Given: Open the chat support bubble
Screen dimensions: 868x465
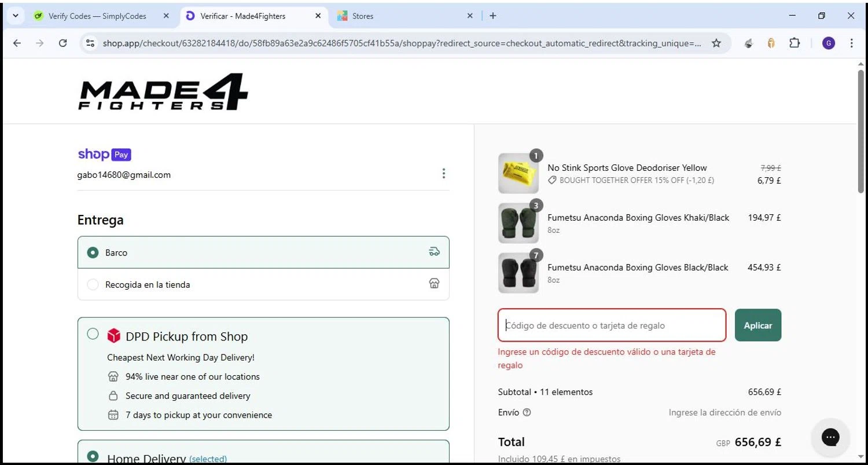Looking at the screenshot, I should 830,437.
